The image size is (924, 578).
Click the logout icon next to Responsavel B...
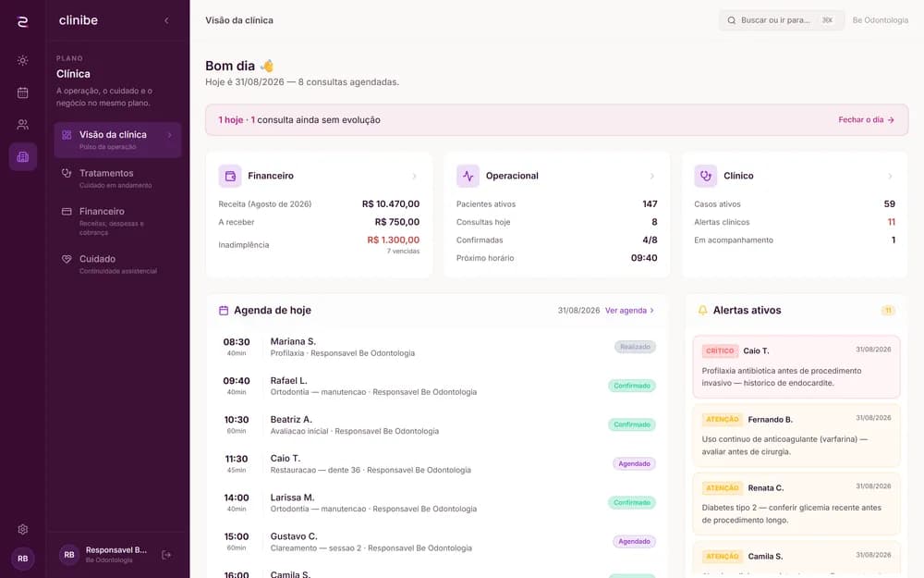pos(166,555)
